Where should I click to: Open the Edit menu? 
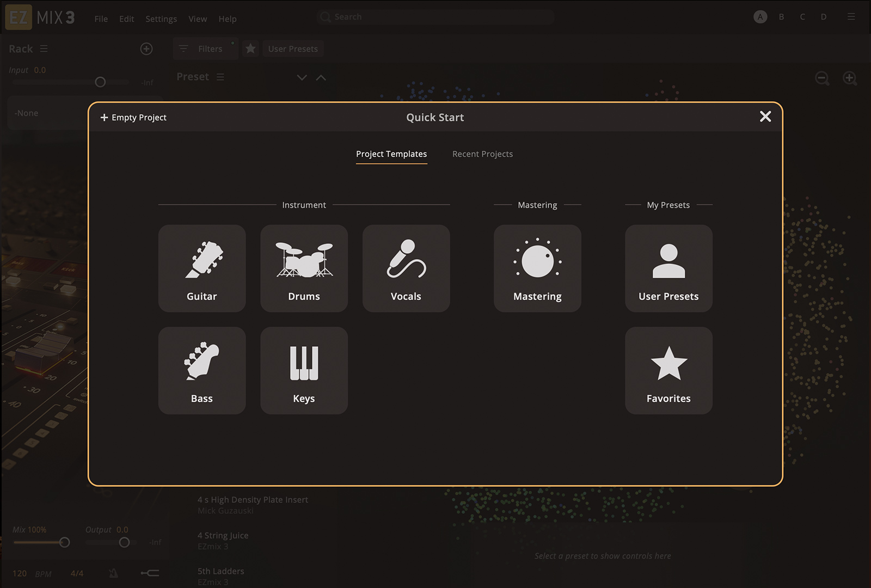tap(126, 19)
